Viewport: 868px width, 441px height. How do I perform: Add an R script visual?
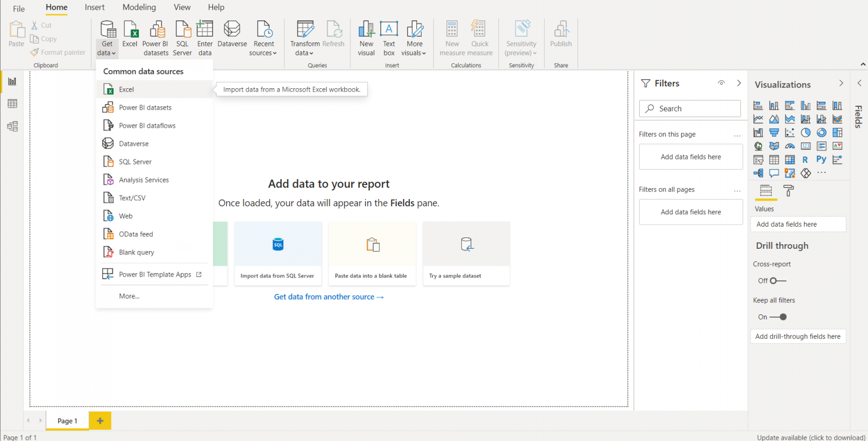point(805,159)
